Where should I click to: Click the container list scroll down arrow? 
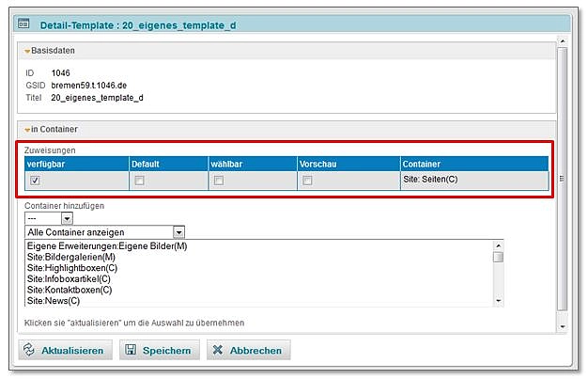(498, 300)
